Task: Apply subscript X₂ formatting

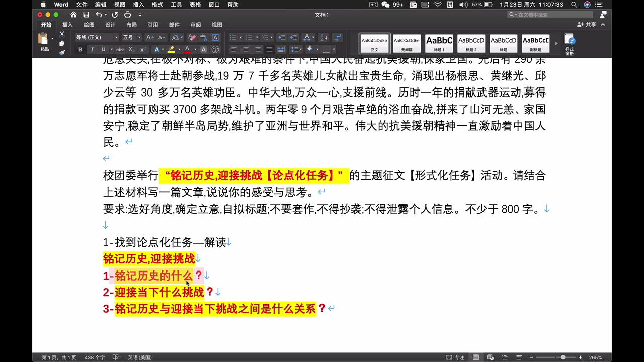Action: coord(131,49)
